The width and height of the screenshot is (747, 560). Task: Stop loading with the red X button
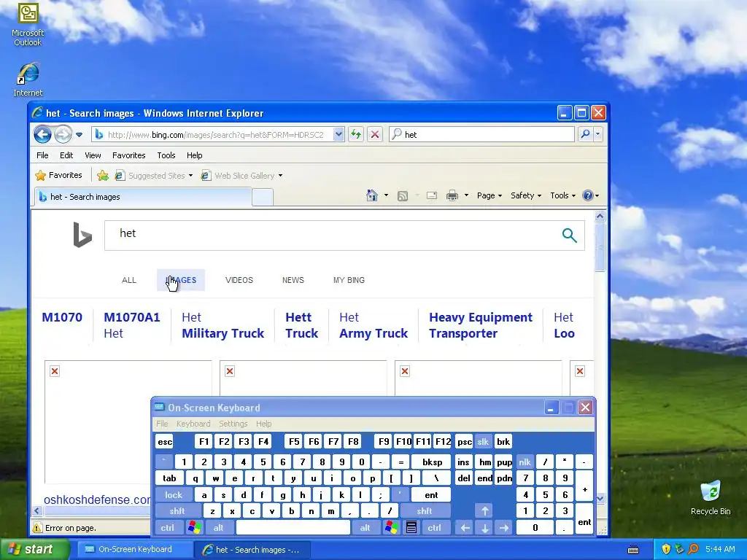click(x=375, y=135)
